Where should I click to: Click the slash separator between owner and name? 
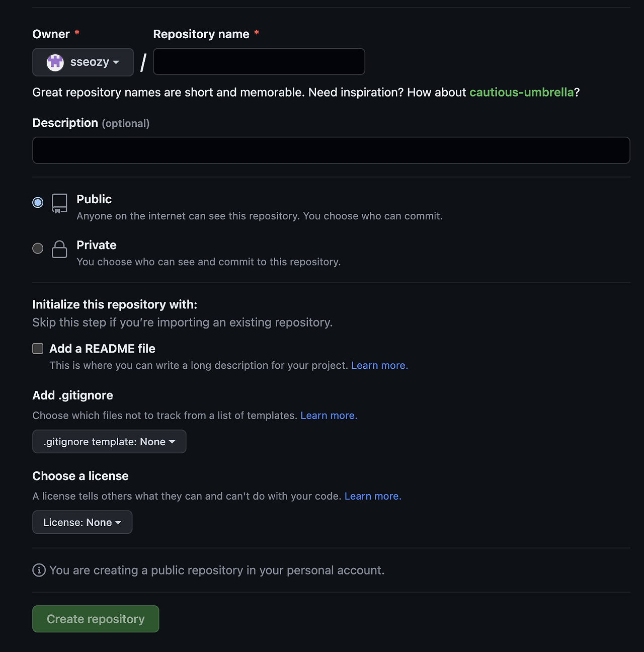[x=143, y=61]
